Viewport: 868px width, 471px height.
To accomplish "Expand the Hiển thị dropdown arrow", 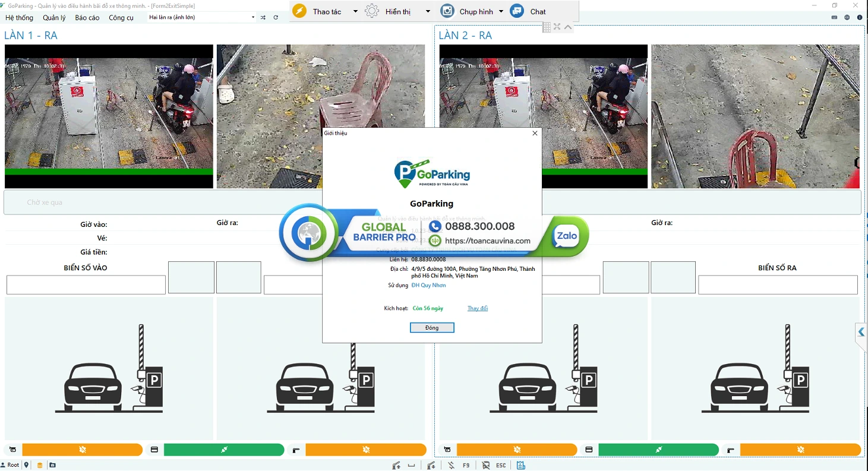I will [428, 11].
